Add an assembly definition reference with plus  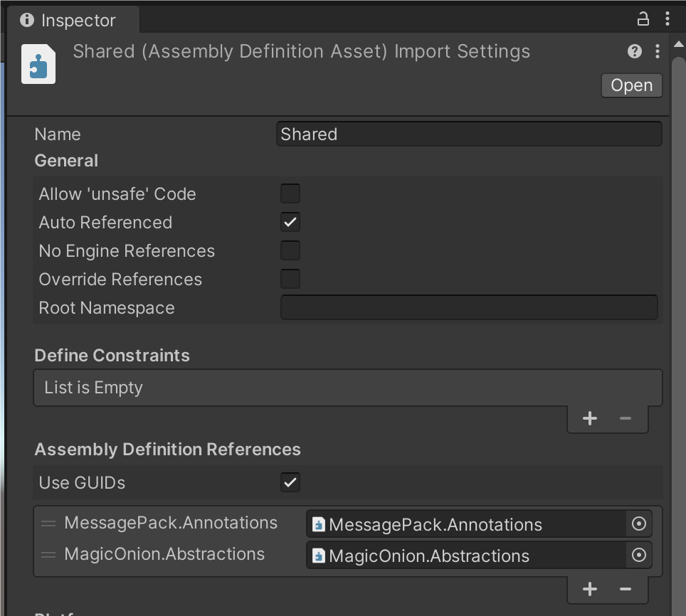click(589, 589)
